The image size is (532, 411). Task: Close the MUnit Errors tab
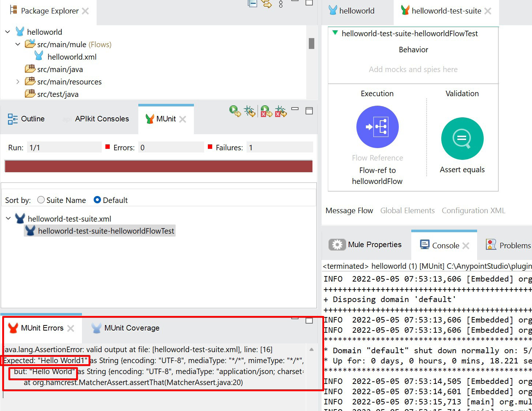[x=71, y=328]
